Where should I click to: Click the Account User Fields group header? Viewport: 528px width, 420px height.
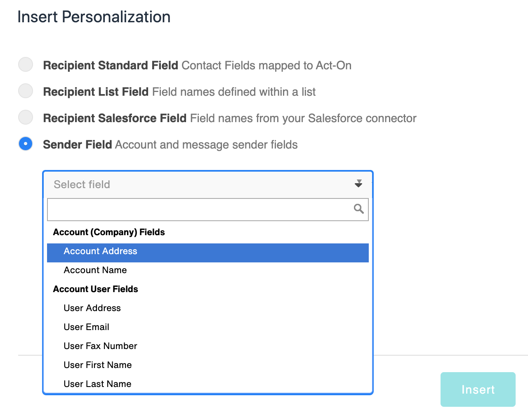(96, 289)
